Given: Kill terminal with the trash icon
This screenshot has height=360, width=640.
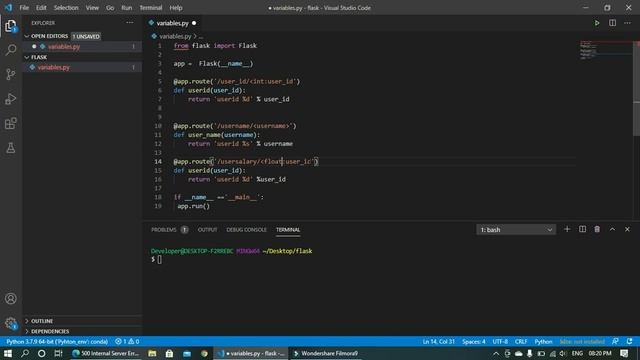Looking at the screenshot, I should tap(597, 229).
